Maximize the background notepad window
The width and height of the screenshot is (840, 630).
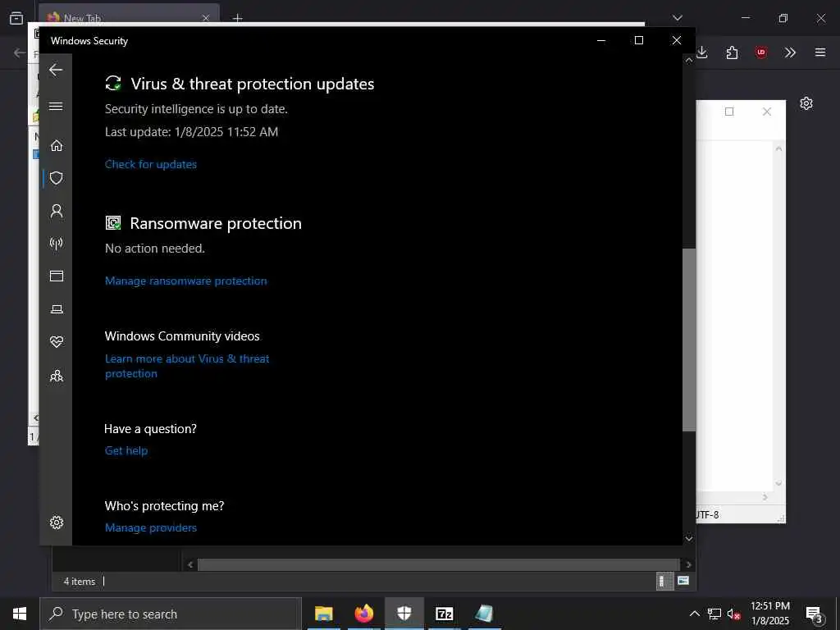pos(729,112)
